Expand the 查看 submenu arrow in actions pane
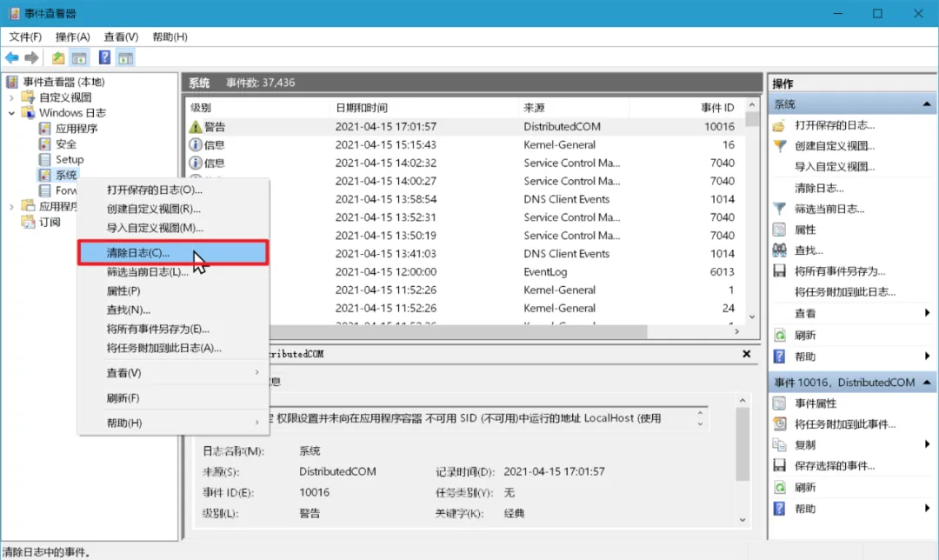Screen dimensions: 939x560 click(925, 313)
